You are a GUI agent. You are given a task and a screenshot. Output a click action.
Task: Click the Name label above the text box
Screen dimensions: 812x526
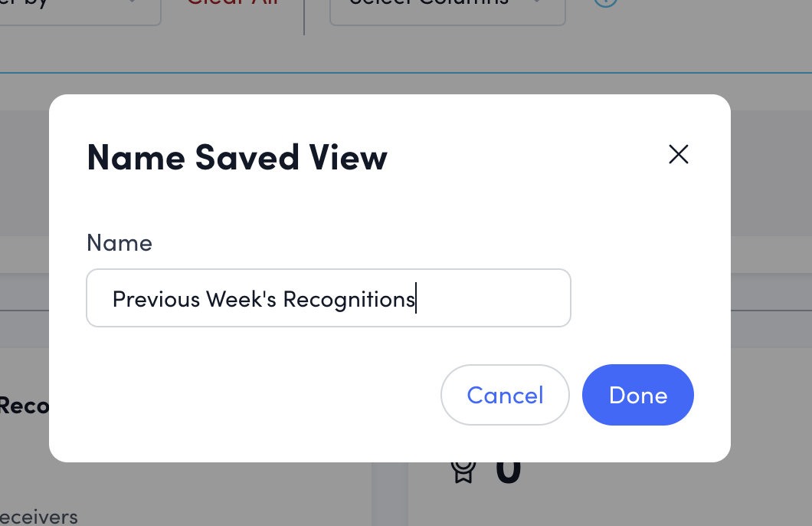click(120, 242)
